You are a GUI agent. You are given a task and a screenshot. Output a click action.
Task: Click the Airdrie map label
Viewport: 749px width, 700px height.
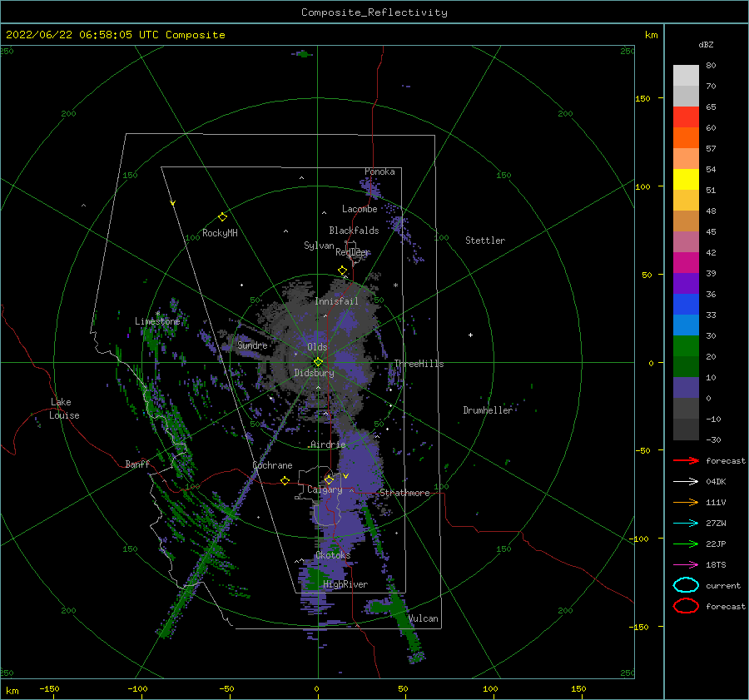(x=328, y=444)
